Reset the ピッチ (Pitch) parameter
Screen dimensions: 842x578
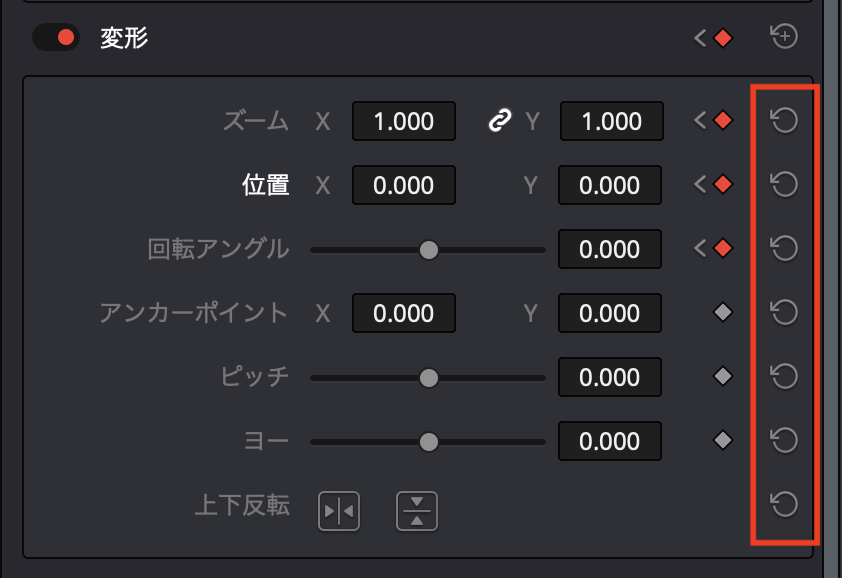(x=785, y=376)
